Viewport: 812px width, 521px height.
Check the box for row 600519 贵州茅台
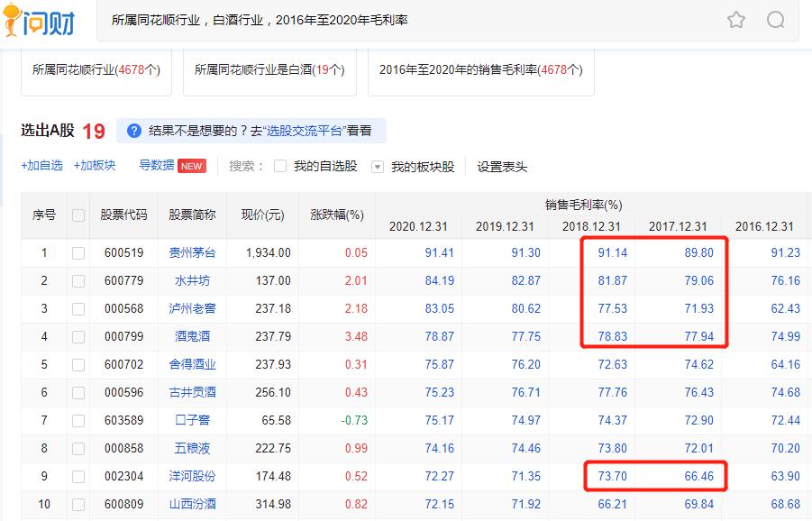click(x=78, y=252)
